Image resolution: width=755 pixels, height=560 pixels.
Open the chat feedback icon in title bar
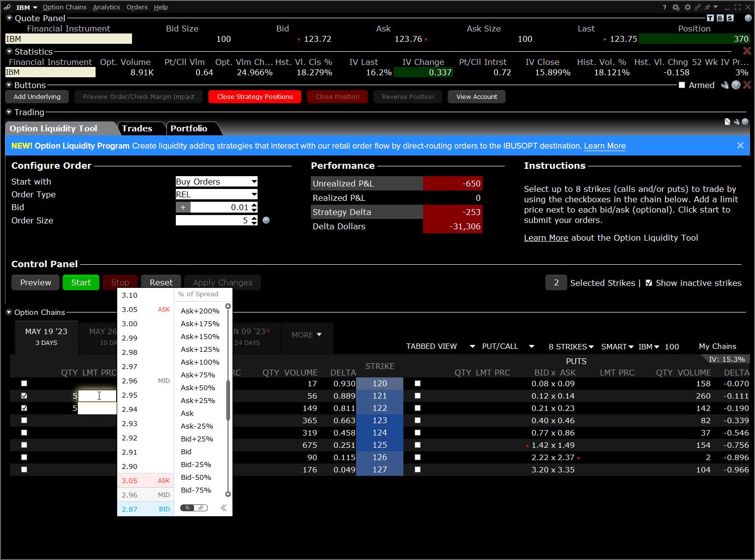(676, 7)
